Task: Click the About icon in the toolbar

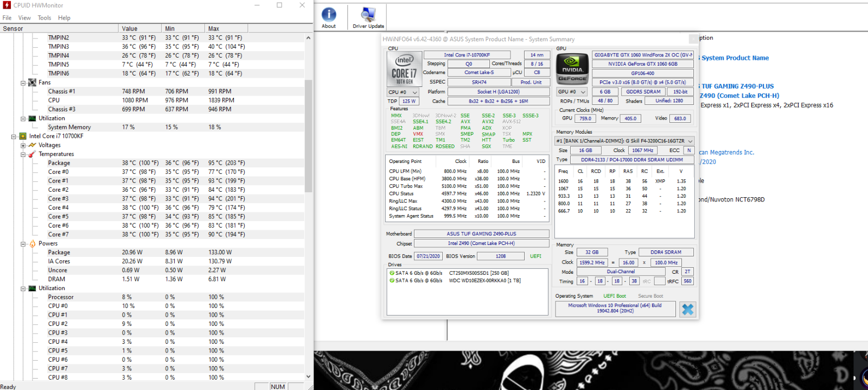Action: point(329,15)
